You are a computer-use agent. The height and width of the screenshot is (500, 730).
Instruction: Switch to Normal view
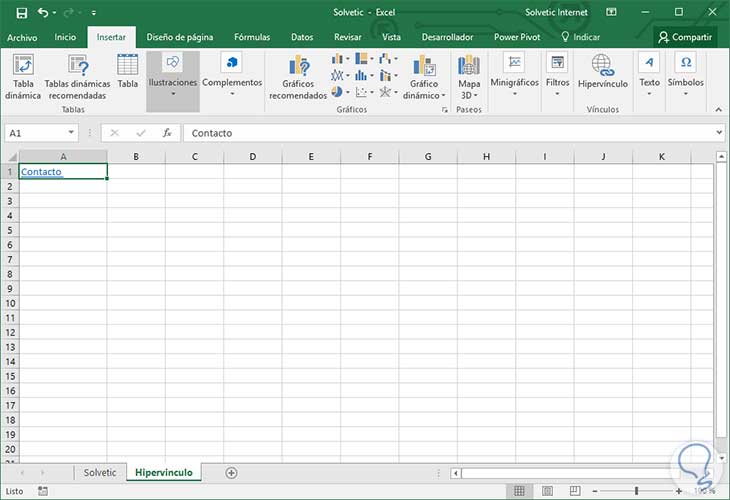pyautogui.click(x=519, y=491)
